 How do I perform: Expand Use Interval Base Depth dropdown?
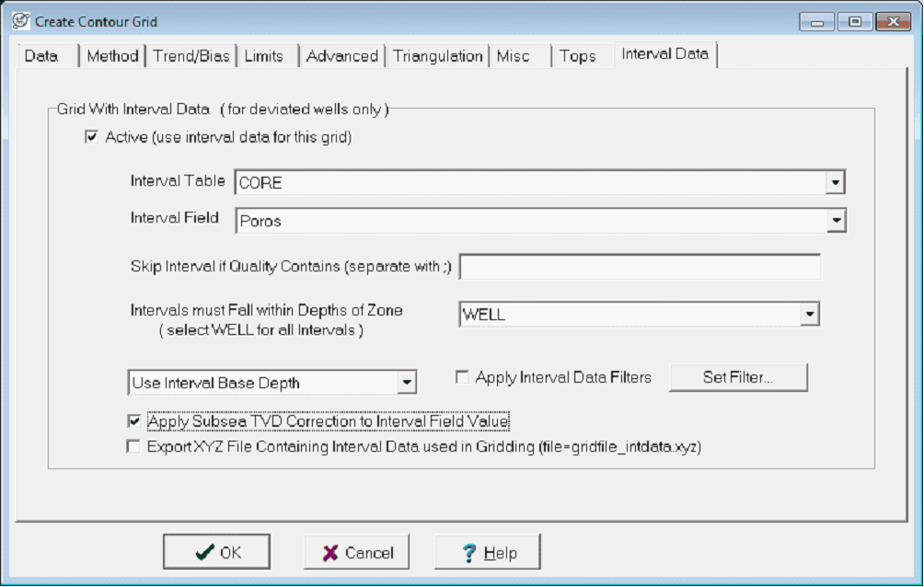click(406, 382)
